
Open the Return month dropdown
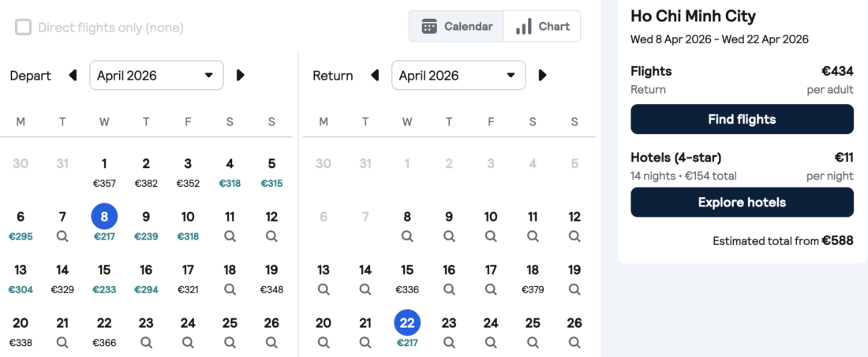pos(458,76)
